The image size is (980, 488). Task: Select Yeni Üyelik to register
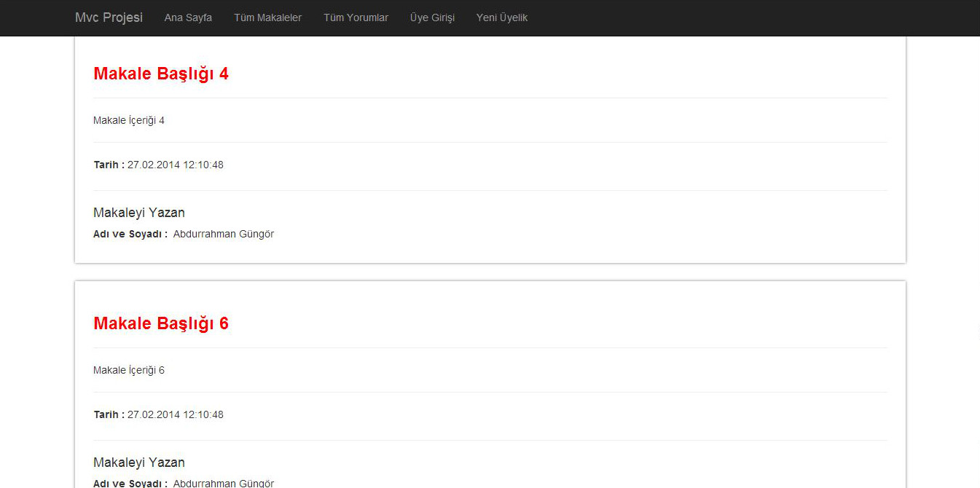(x=501, y=17)
